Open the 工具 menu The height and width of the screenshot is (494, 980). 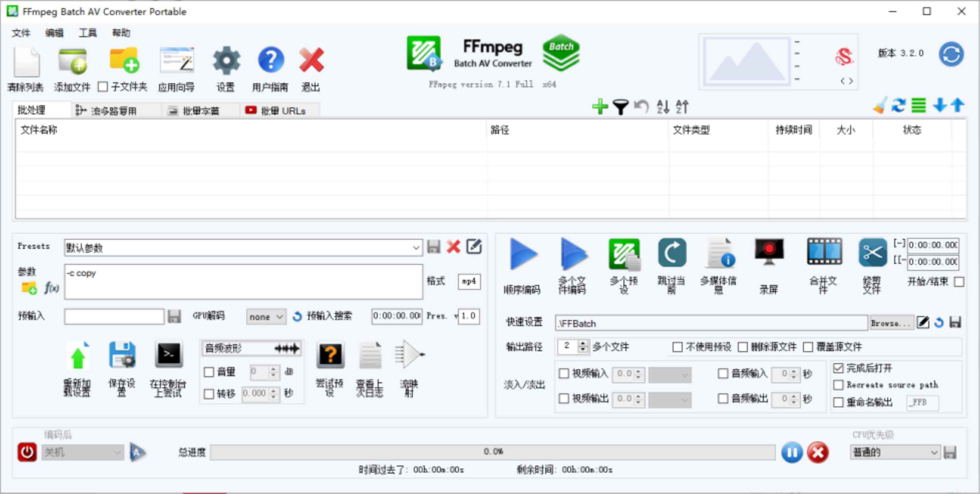87,33
